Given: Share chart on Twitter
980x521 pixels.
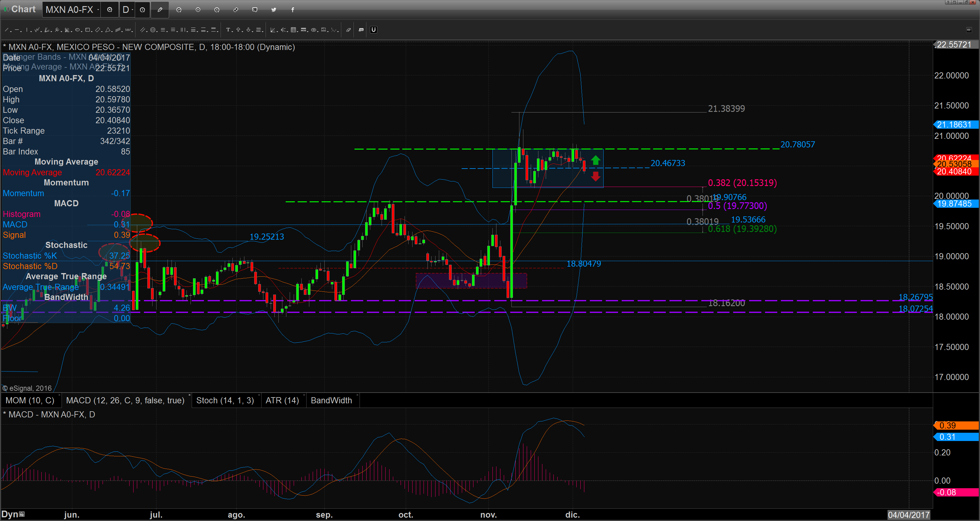Looking at the screenshot, I should [x=274, y=10].
